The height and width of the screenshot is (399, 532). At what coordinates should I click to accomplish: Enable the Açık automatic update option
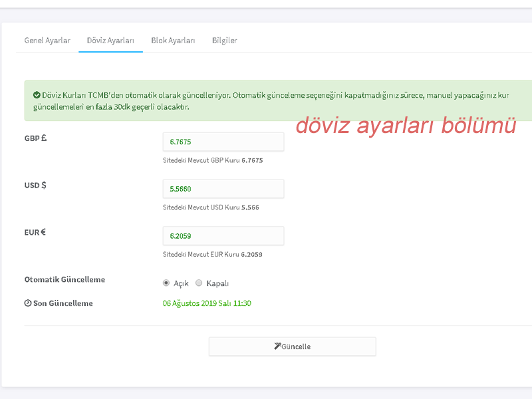[x=166, y=283]
